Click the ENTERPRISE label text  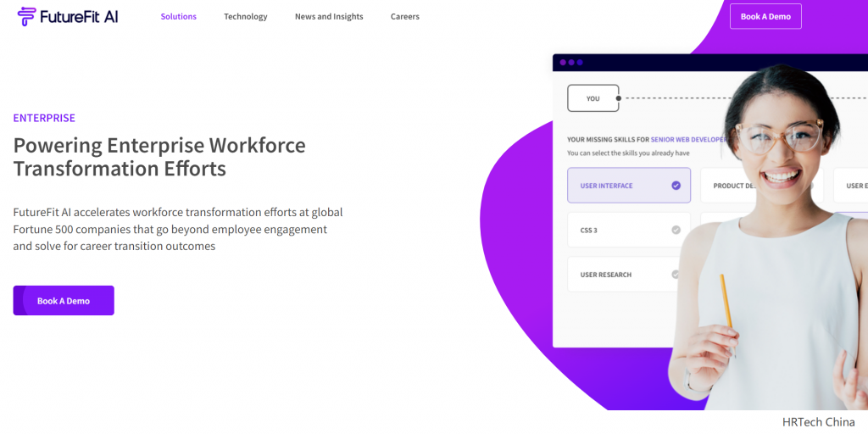pos(44,118)
